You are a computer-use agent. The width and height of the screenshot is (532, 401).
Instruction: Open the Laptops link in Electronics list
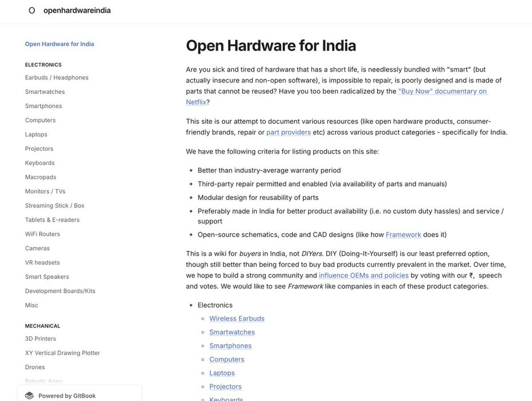point(222,373)
